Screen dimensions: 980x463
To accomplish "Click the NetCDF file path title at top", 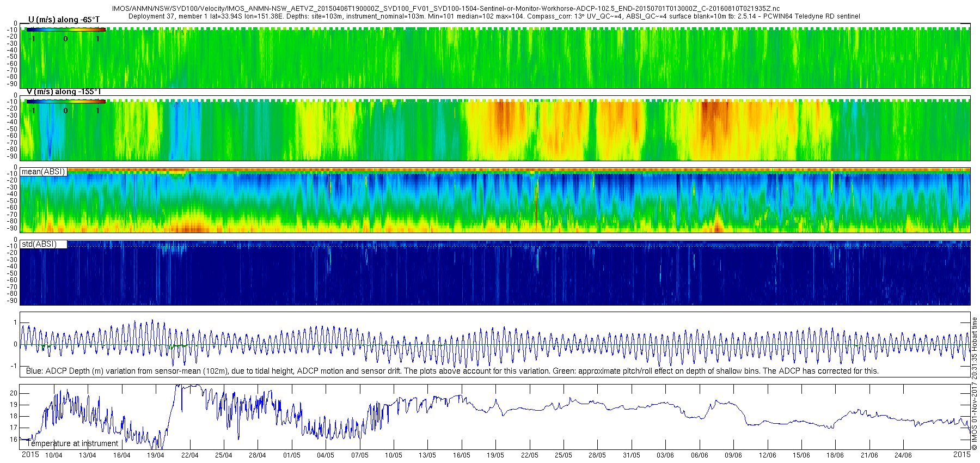I will coord(445,9).
